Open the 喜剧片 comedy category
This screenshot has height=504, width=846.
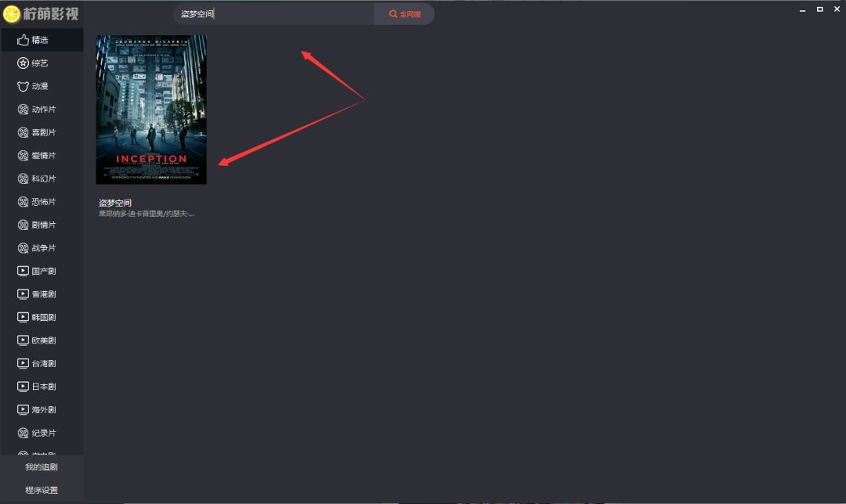click(43, 132)
